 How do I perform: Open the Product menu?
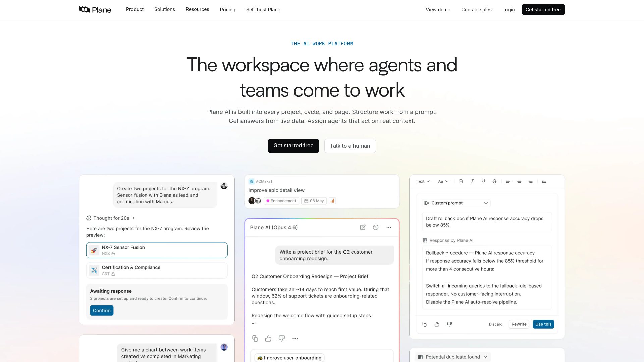coord(135,9)
